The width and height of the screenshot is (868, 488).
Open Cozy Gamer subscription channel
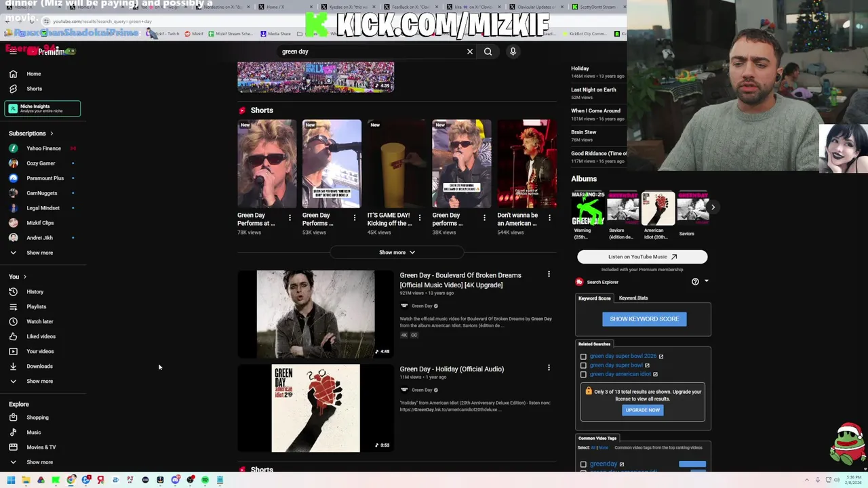42,163
